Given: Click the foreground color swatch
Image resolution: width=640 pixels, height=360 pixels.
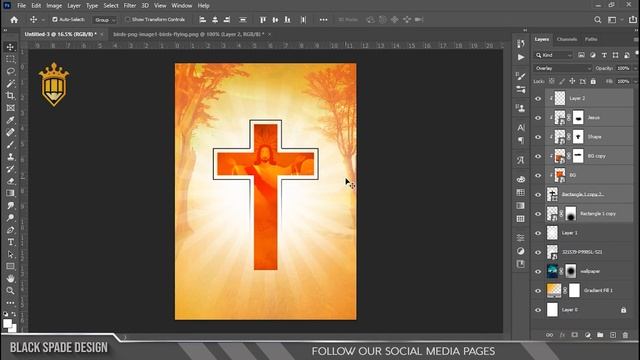Looking at the screenshot, I should click(x=7, y=323).
